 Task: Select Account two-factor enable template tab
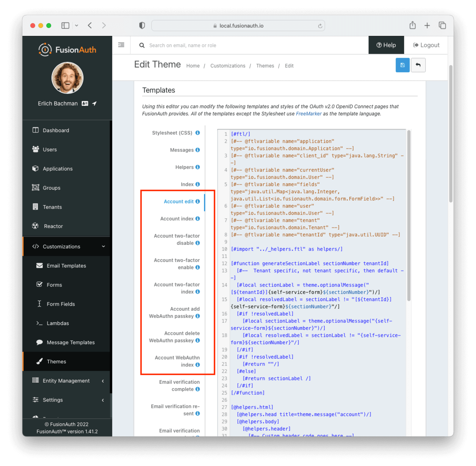point(176,264)
